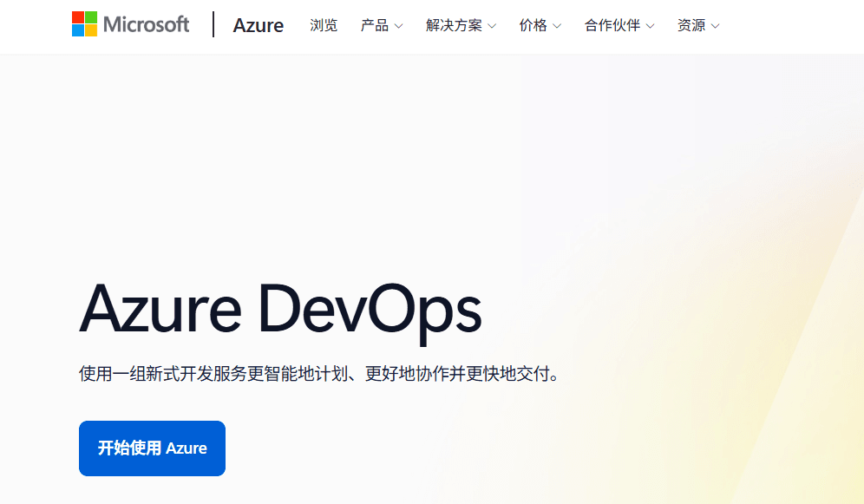Expand the 合作伙伴 dropdown menu

[x=619, y=25]
